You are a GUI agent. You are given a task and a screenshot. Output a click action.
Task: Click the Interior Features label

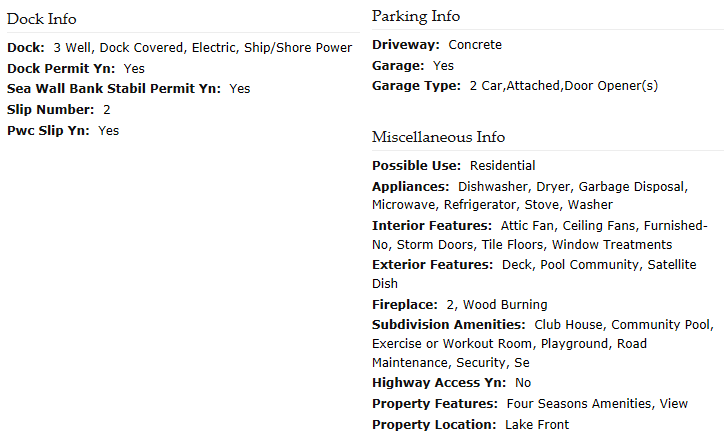point(432,225)
